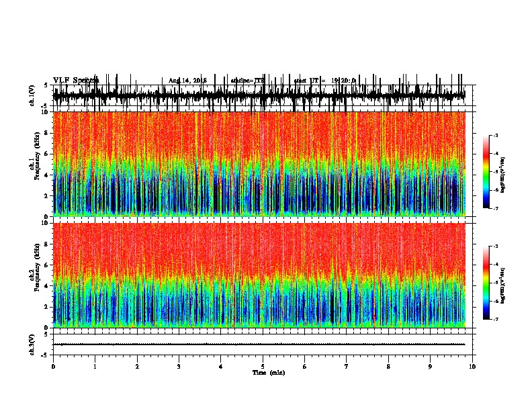This screenshot has height=411, width=532.
Task: Click the "Time (min)" axis title
Action: [269, 373]
